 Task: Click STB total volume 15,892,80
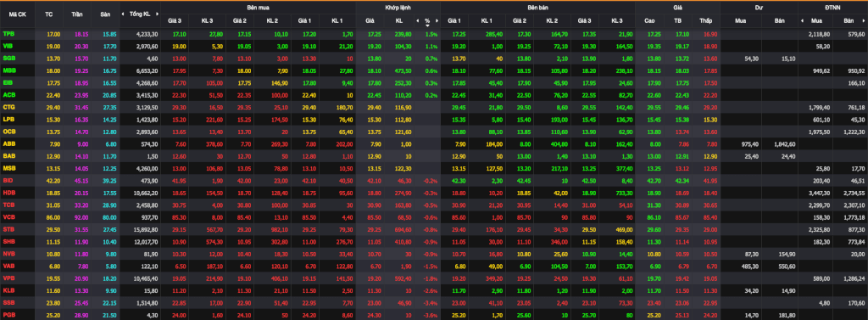point(146,229)
